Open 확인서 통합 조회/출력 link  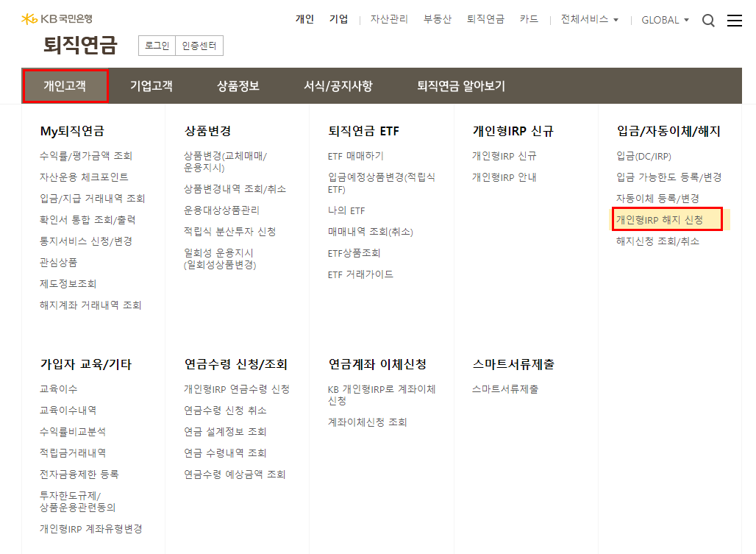tap(88, 219)
